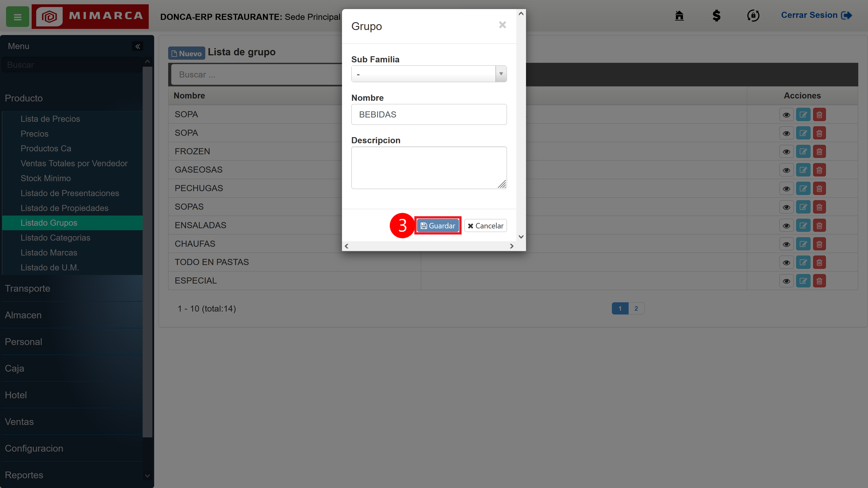
Task: Edit the GASEOSAS group row
Action: pos(803,170)
